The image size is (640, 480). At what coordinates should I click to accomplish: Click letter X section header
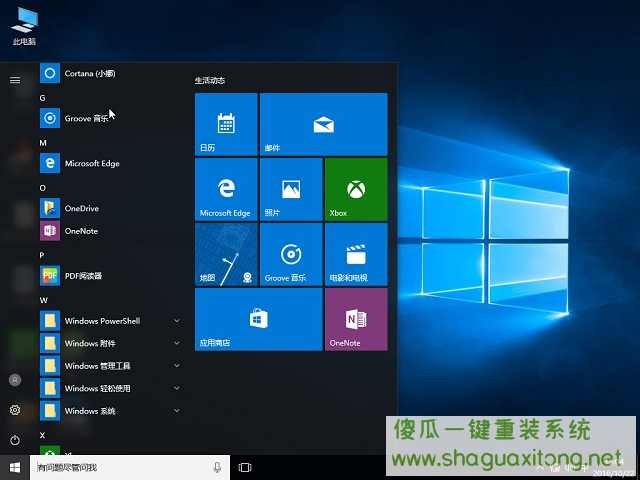coord(42,435)
